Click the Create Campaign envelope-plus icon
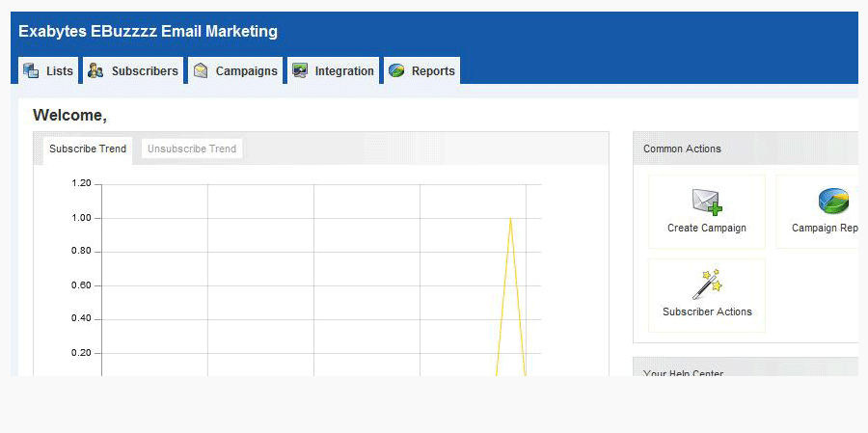 tap(707, 201)
